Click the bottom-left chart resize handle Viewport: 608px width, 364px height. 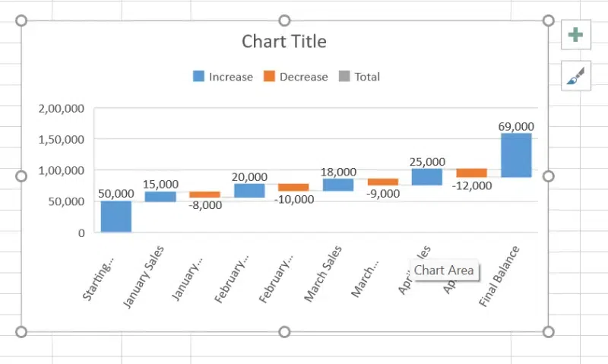21,332
